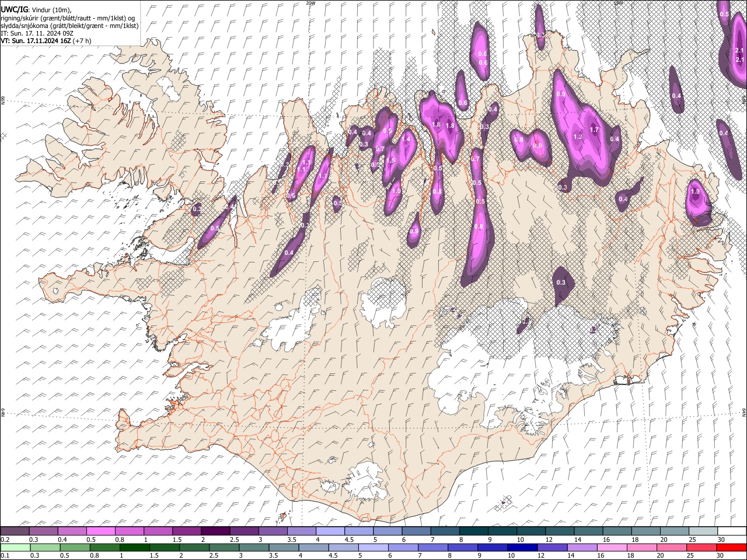
Task: Click the '20W' longitude label
Action: (x=310, y=3)
